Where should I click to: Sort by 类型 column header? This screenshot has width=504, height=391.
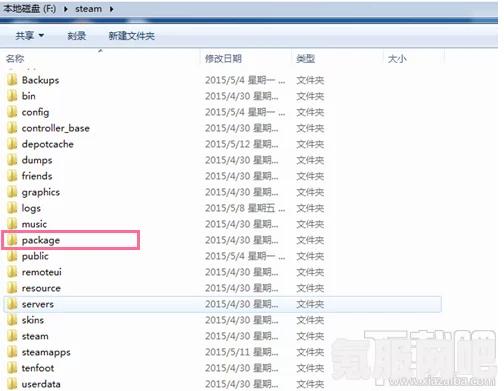click(306, 59)
